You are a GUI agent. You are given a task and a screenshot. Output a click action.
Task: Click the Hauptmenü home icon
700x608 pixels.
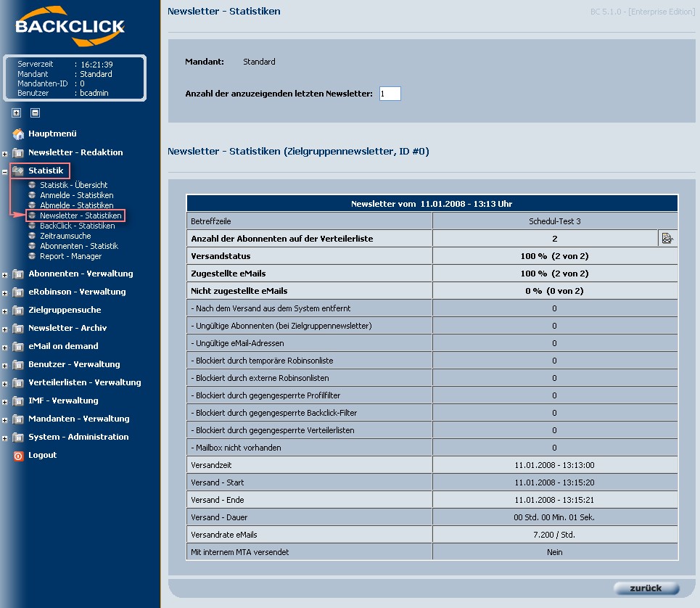point(18,133)
